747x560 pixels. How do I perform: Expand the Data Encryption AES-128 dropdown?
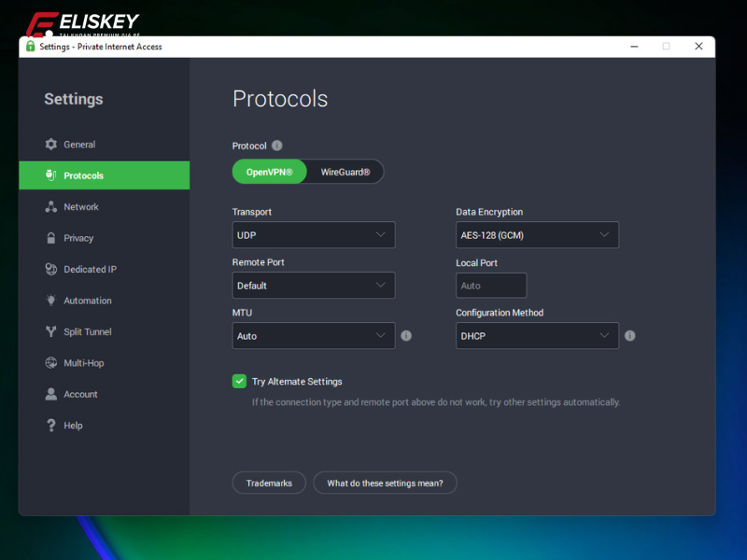(x=537, y=235)
